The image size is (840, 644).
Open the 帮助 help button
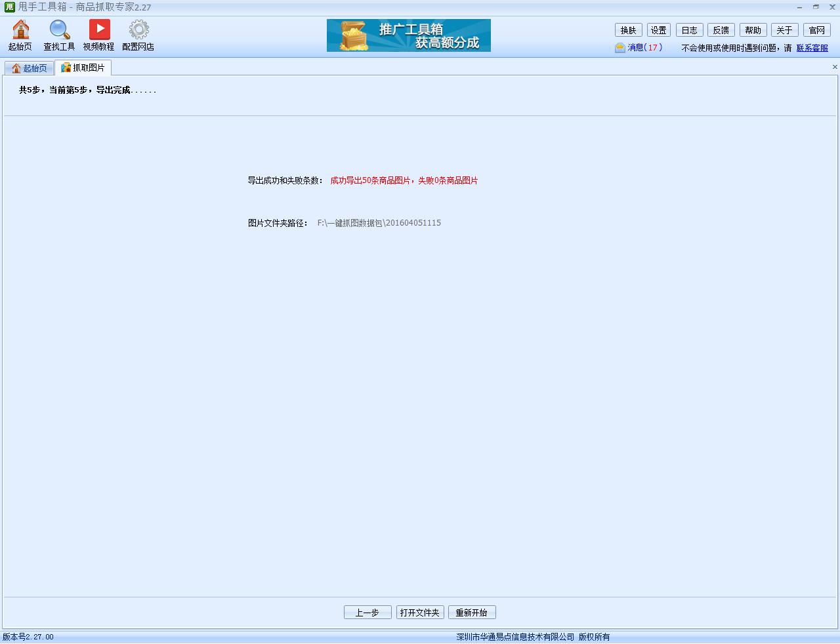click(x=753, y=30)
